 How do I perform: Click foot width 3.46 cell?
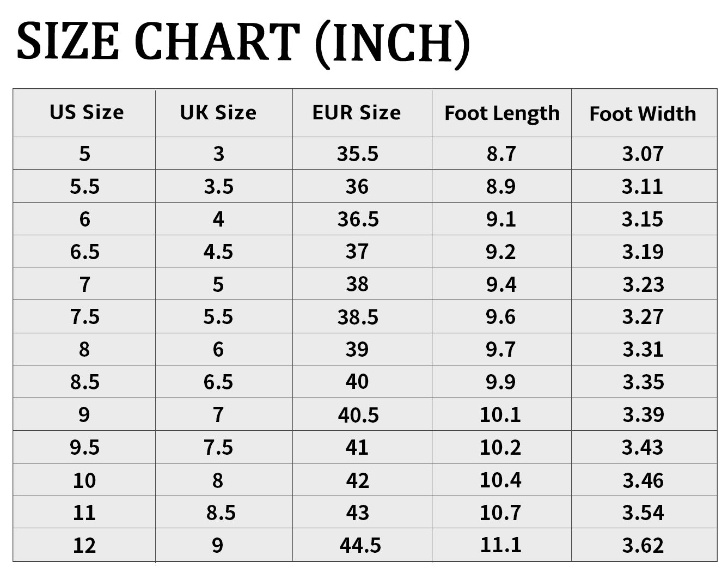tap(643, 480)
